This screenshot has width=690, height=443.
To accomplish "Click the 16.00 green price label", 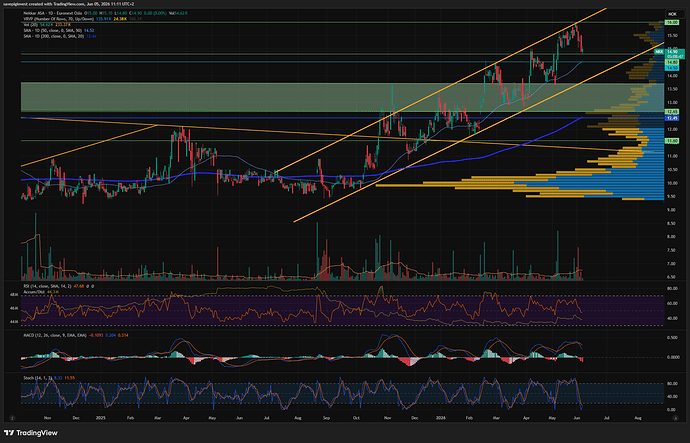I will (672, 22).
